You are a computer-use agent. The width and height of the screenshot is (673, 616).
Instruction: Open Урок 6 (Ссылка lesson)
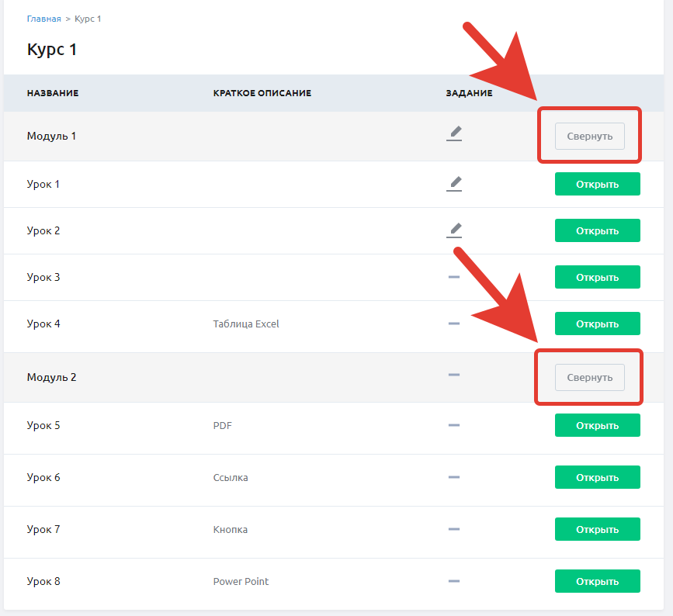click(598, 477)
